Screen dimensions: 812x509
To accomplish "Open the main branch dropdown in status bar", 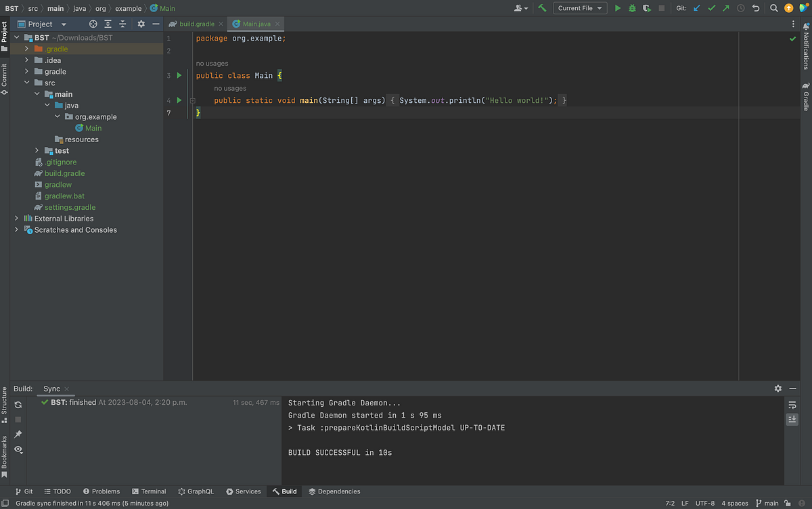I will pos(769,503).
